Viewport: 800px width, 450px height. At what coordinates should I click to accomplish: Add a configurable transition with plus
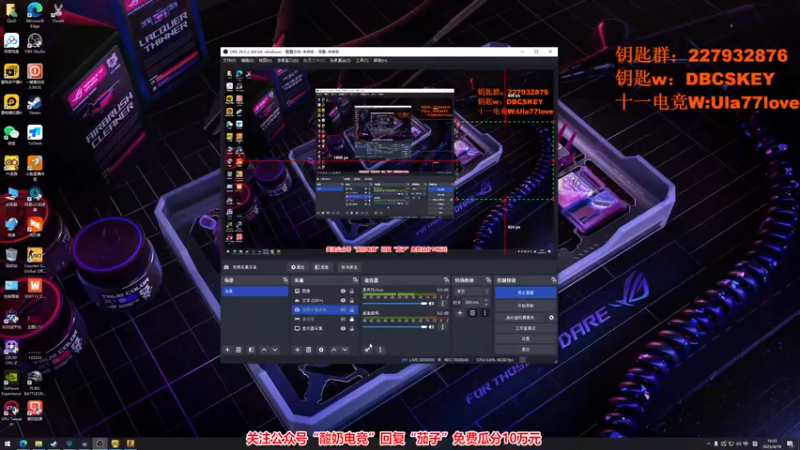[460, 313]
